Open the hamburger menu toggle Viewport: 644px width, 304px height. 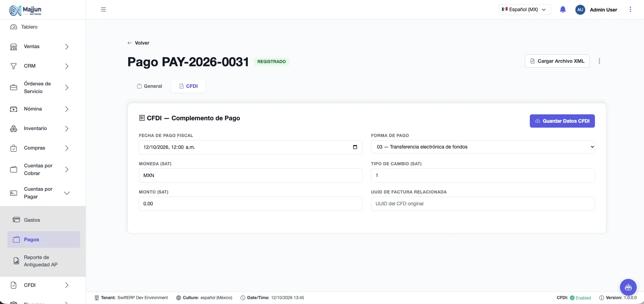[x=103, y=9]
